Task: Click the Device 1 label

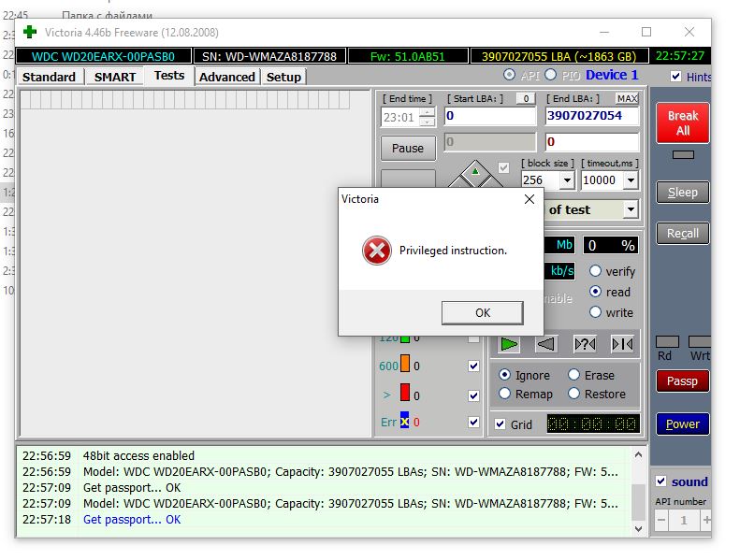Action: click(612, 75)
